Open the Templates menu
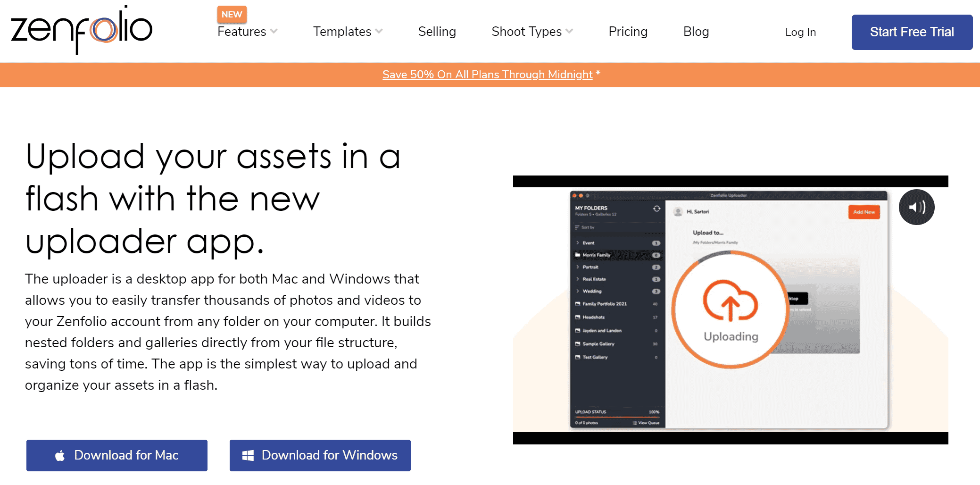Screen dimensions: 980x485 [x=342, y=32]
